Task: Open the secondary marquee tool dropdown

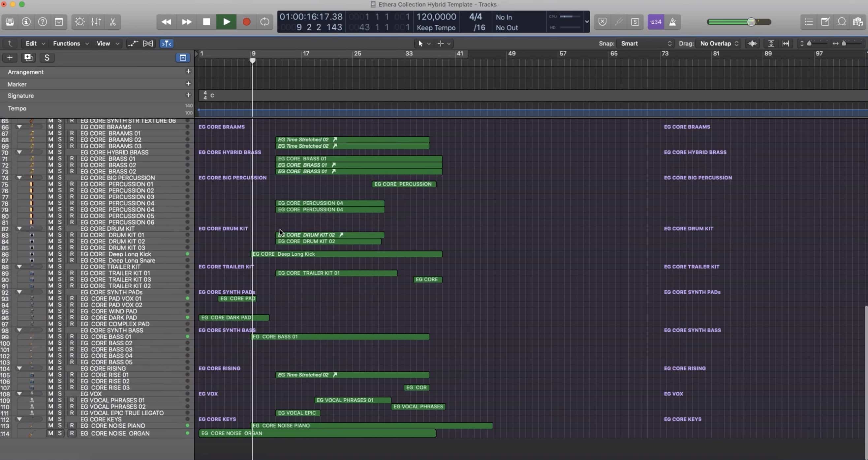Action: [x=444, y=43]
